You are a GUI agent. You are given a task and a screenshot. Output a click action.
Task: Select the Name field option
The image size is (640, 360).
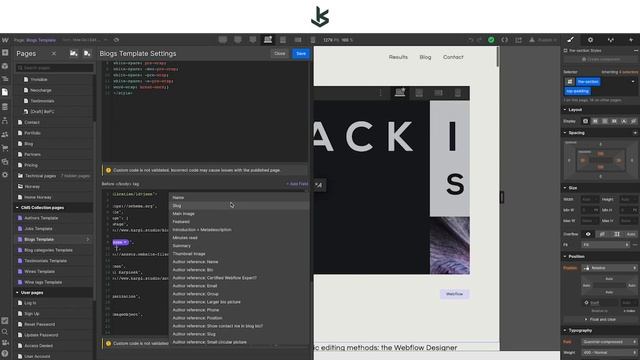coord(239,198)
